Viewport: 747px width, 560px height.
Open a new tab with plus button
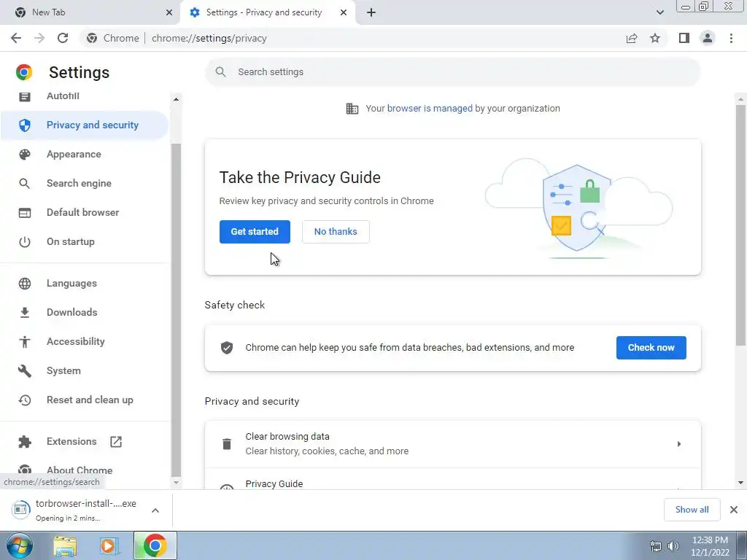(x=371, y=12)
